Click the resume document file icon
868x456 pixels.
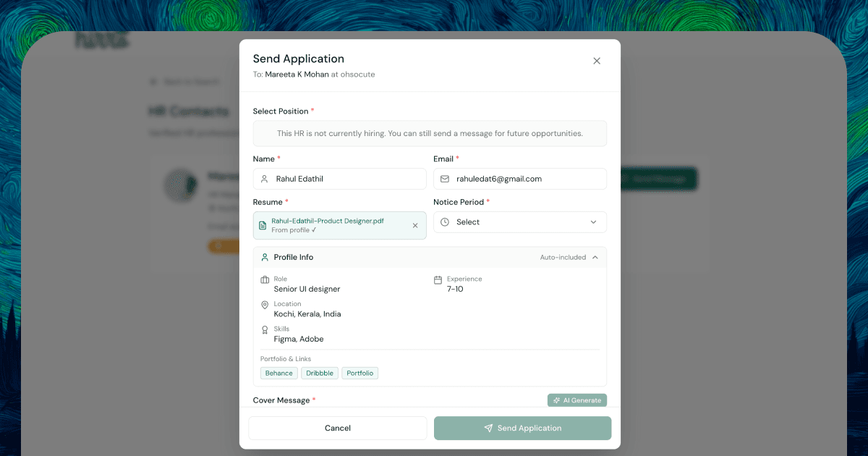[263, 226]
